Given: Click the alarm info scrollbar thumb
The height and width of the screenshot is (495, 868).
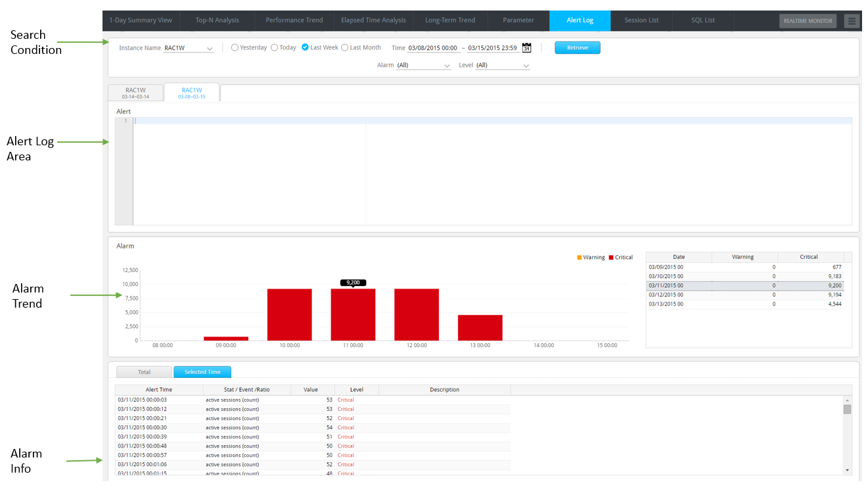Looking at the screenshot, I should click(848, 410).
